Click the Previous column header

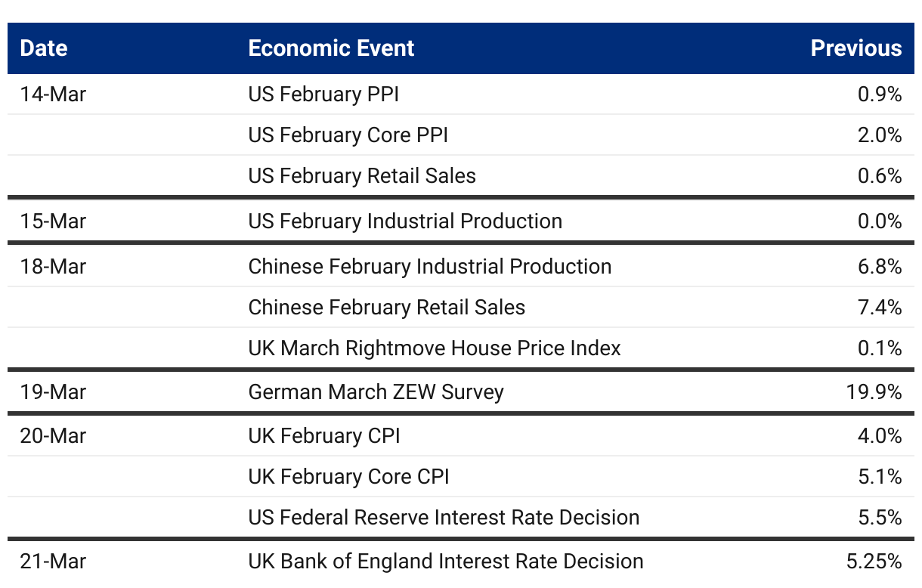(856, 48)
